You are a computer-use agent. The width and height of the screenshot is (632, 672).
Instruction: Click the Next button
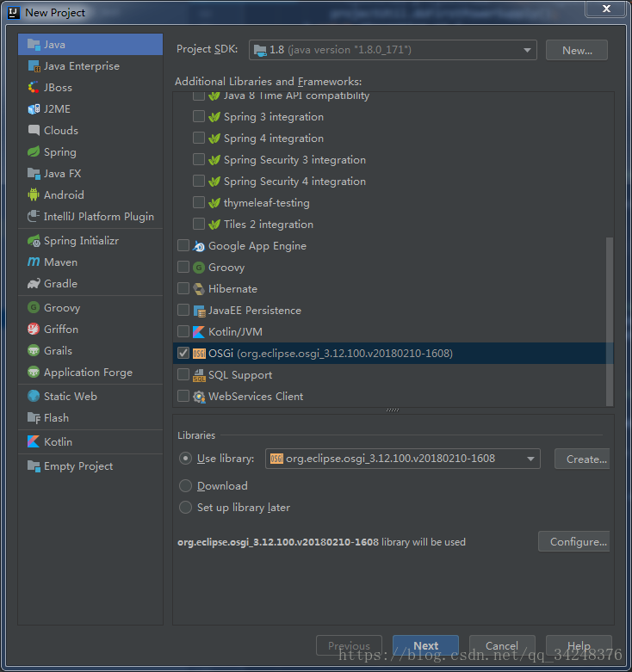point(425,645)
